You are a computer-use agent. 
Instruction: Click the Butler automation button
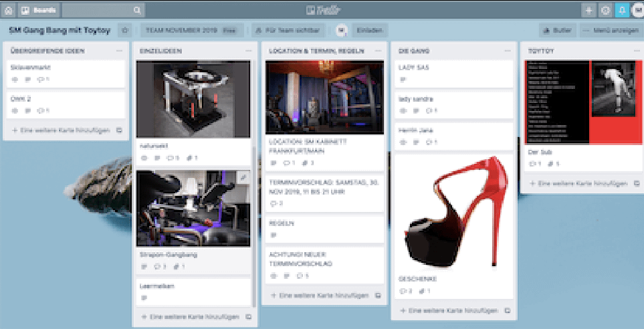[556, 30]
